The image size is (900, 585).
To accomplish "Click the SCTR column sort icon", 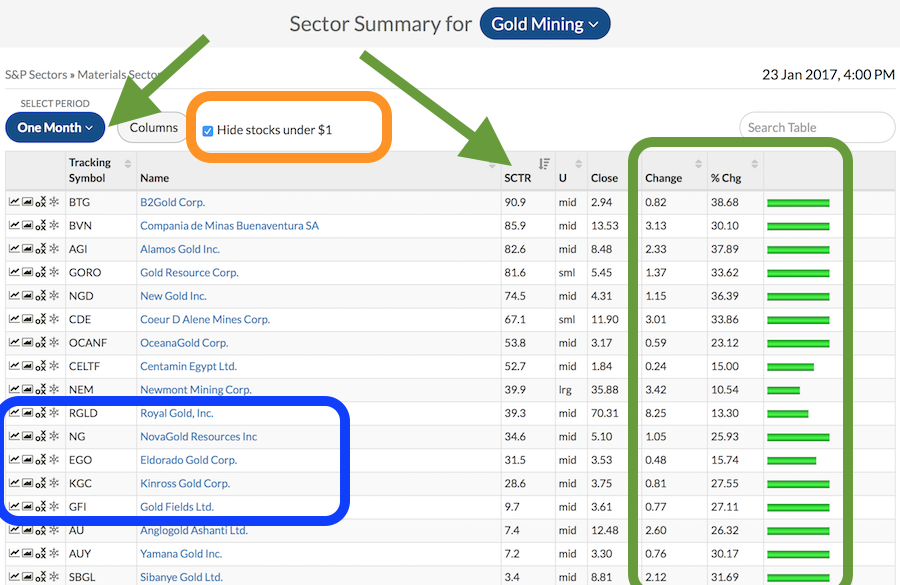I will click(544, 164).
